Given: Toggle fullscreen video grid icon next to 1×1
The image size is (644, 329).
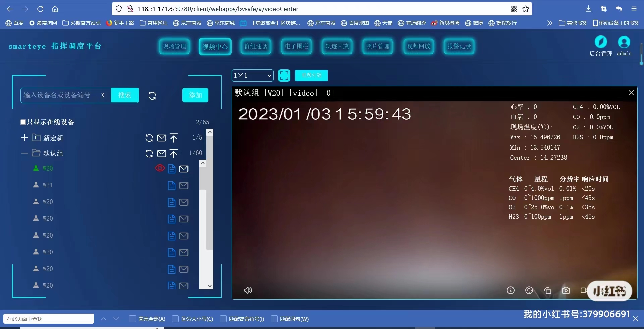Looking at the screenshot, I should 284,75.
